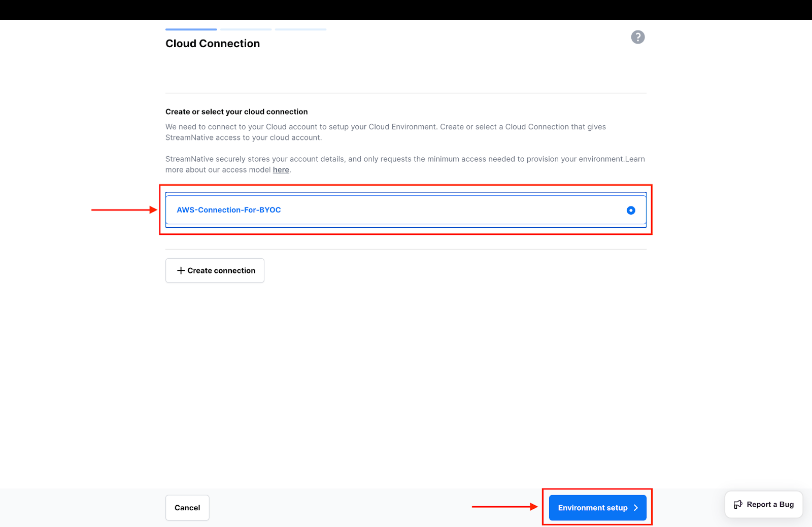Viewport: 812px width, 527px height.
Task: Click the red arrow pointing at Environment setup
Action: pos(504,507)
